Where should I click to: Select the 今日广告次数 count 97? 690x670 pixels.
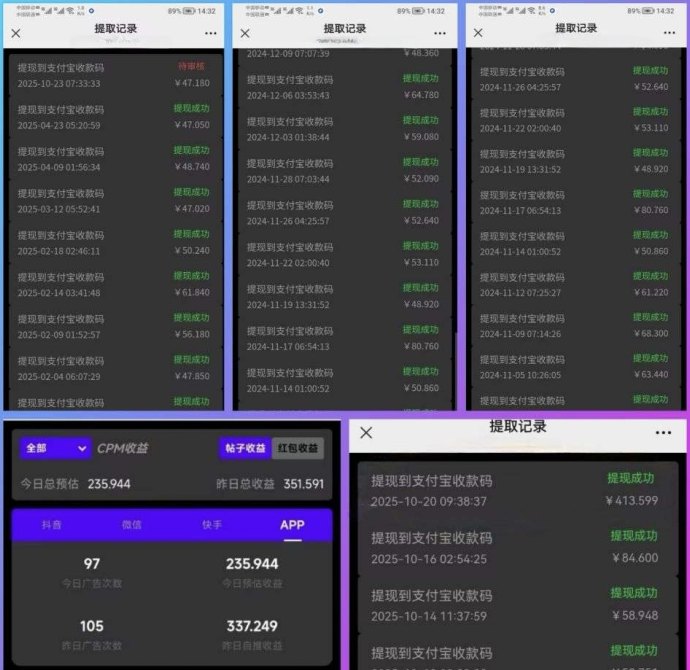(92, 564)
